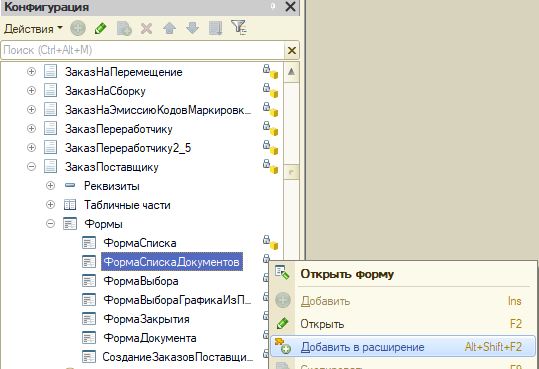Image resolution: width=539 pixels, height=369 pixels.
Task: Click document icon of ЗаказПереработчику
Action: click(51, 129)
